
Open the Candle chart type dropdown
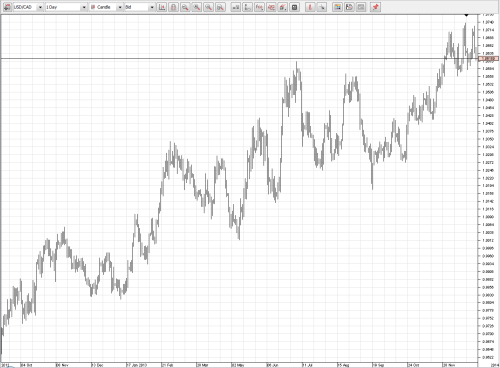point(106,7)
